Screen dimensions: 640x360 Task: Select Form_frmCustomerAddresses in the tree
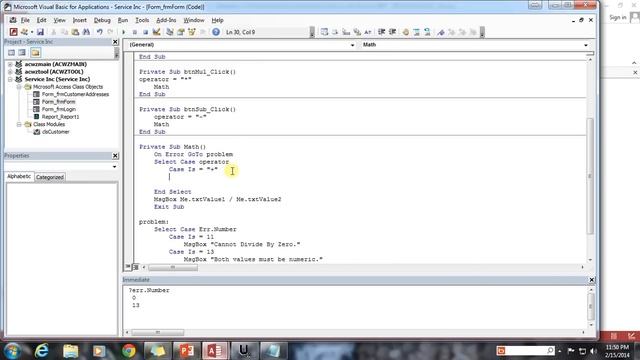pos(76,94)
